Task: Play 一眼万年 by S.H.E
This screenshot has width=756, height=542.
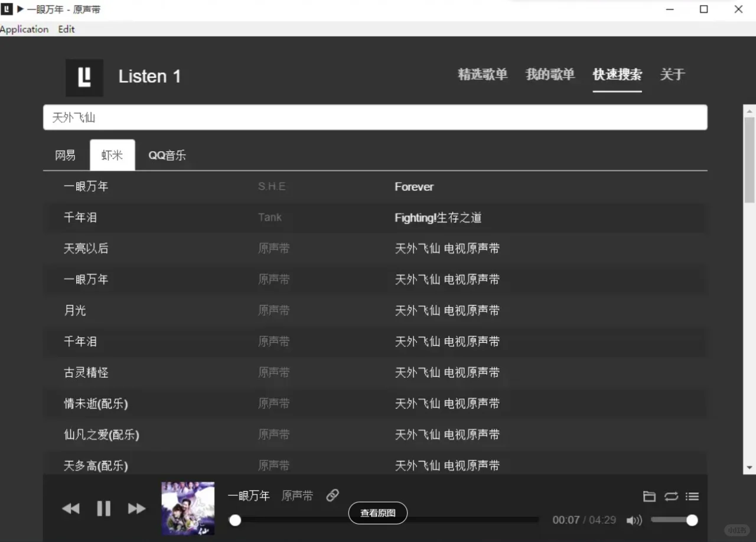Action: click(x=86, y=187)
